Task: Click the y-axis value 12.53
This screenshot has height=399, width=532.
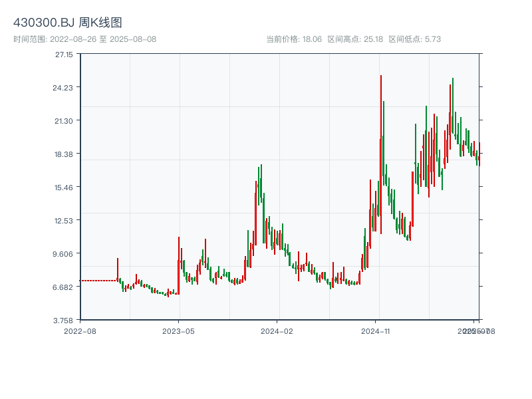Action: pyautogui.click(x=64, y=221)
